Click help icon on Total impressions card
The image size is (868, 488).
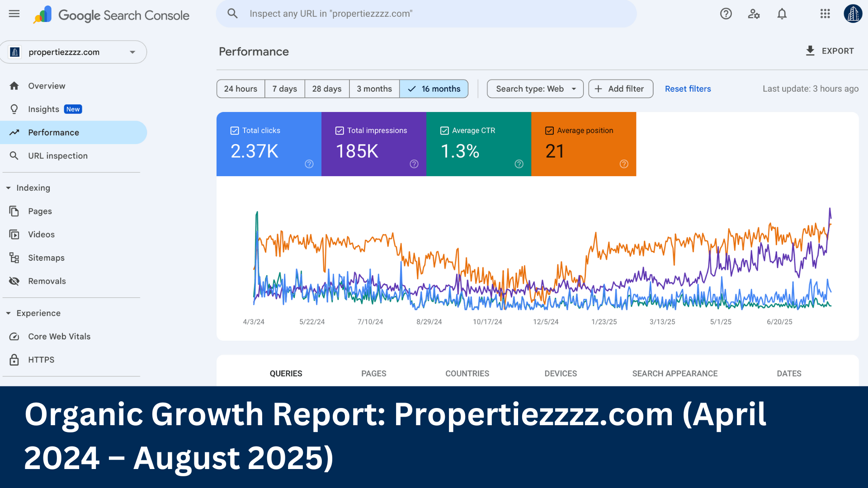click(x=414, y=164)
